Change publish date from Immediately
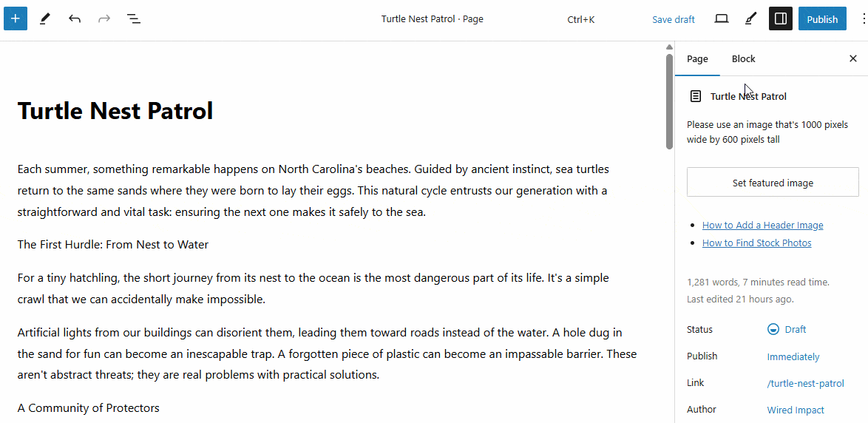This screenshot has width=868, height=423. (x=793, y=356)
